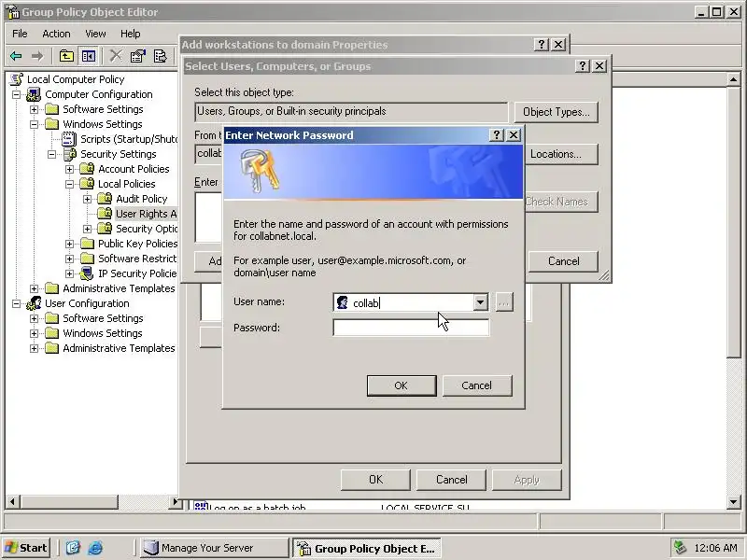Click the tree pane scroll left arrow
This screenshot has width=747, height=560.
click(12, 501)
